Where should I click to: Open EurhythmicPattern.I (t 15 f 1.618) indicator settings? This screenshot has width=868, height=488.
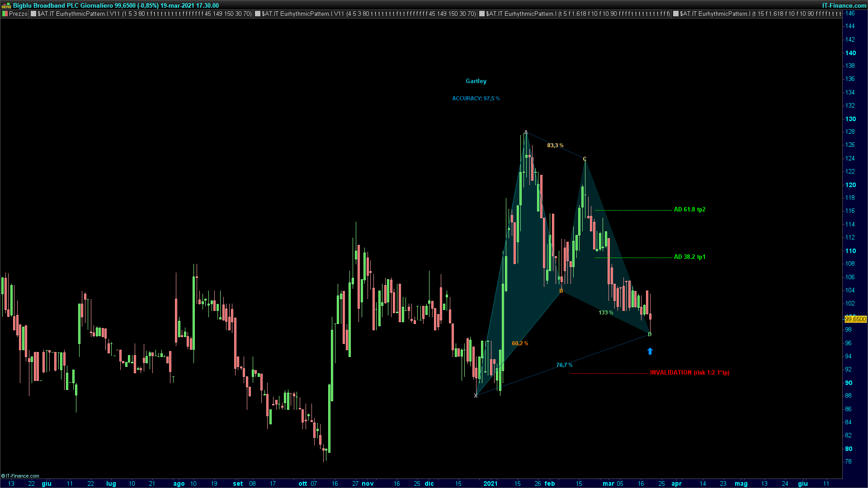click(759, 14)
